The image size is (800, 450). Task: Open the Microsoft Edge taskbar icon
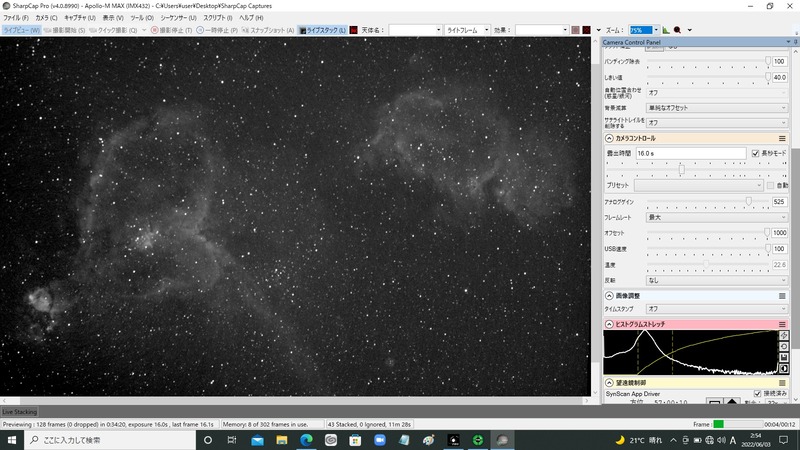click(x=306, y=440)
